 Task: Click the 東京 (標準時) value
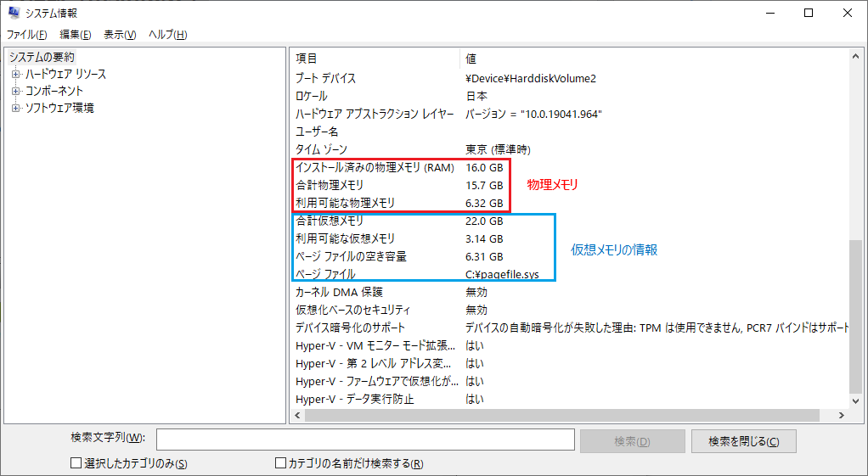[x=499, y=149]
